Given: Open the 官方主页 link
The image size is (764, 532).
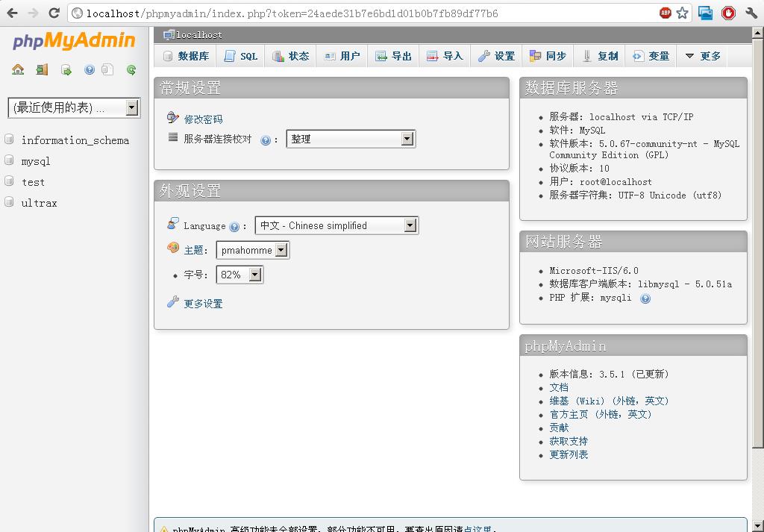Looking at the screenshot, I should pos(601,415).
